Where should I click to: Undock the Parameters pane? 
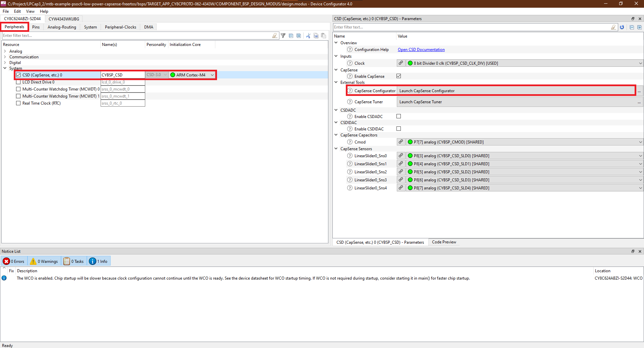coord(633,19)
